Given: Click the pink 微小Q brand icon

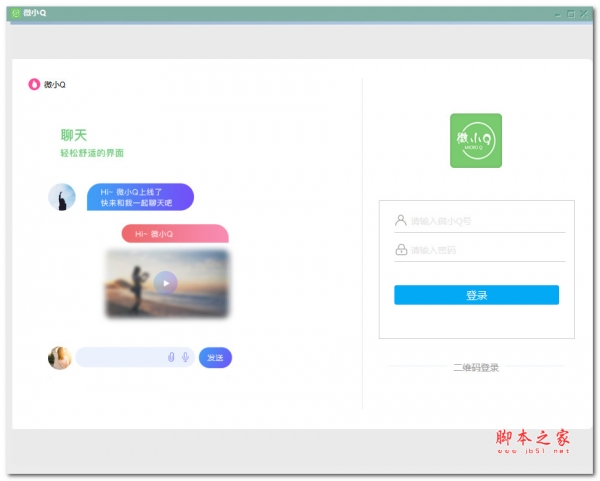Looking at the screenshot, I should click(x=34, y=84).
